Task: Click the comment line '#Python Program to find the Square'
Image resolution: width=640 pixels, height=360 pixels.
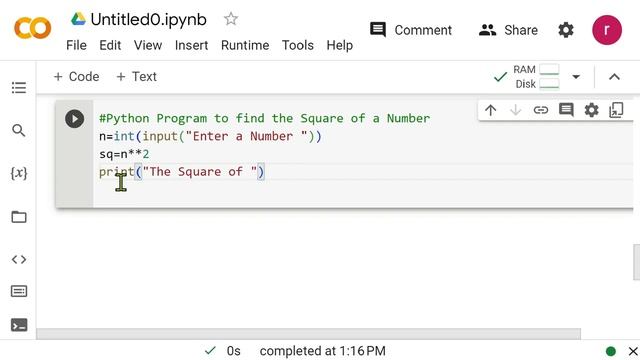Action: coord(264,118)
